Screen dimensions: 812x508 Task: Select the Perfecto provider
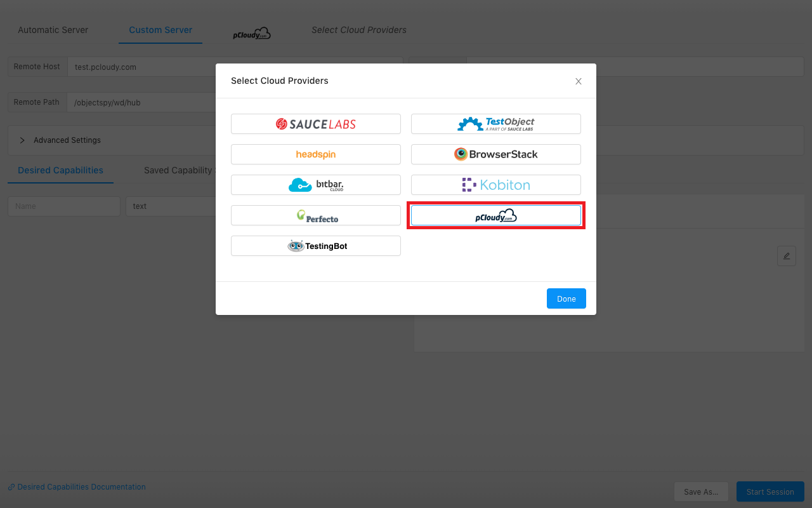(316, 215)
